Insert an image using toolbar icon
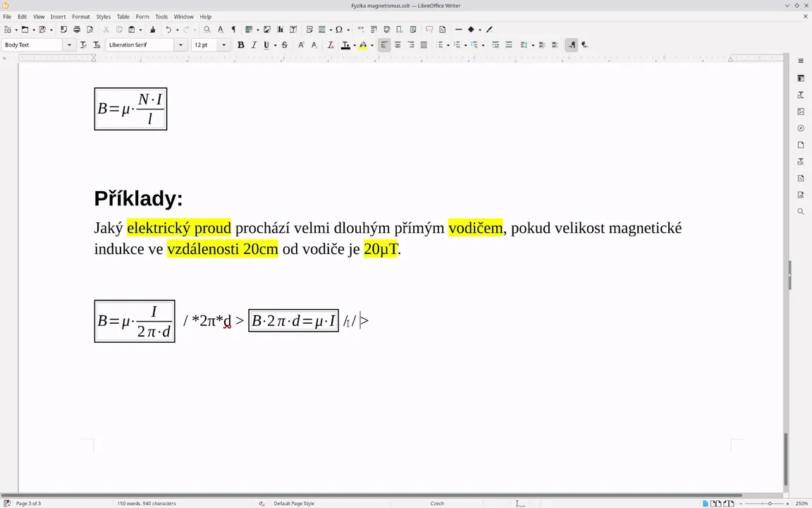 (x=267, y=30)
